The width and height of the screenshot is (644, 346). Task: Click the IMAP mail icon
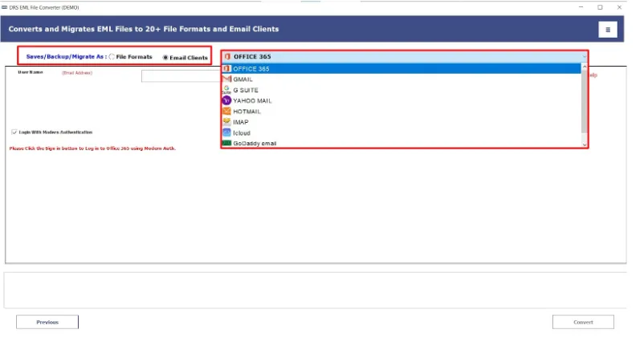[226, 122]
